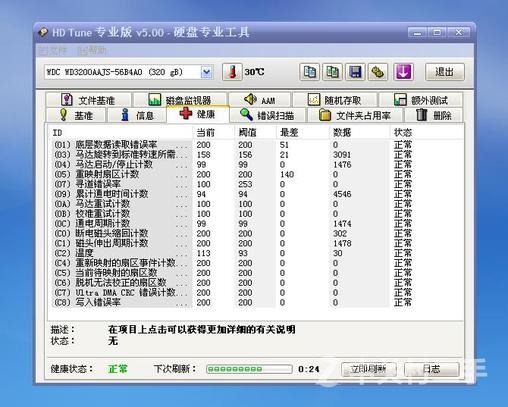
Task: Select the (04) 马达启动/停止计数 row
Action: tap(256, 165)
